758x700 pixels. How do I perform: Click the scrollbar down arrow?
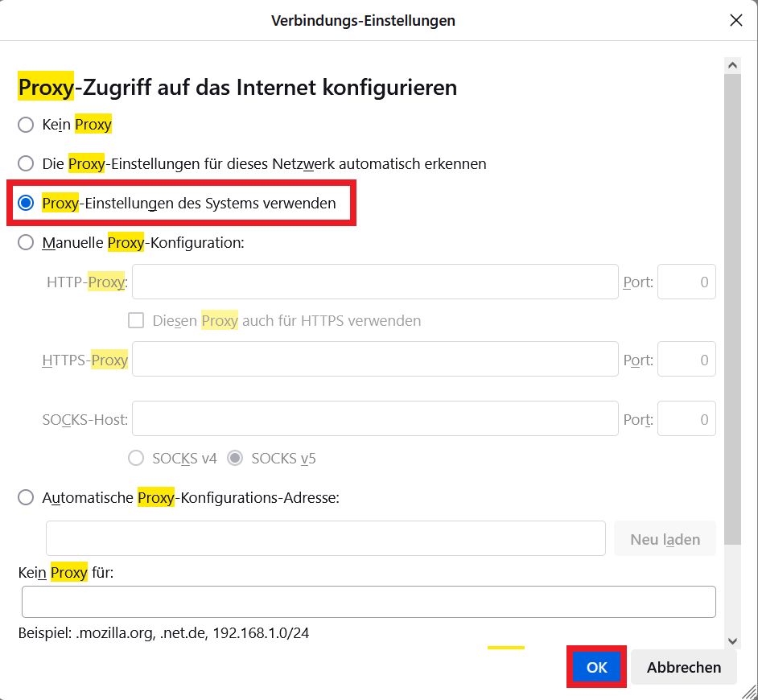click(x=732, y=640)
